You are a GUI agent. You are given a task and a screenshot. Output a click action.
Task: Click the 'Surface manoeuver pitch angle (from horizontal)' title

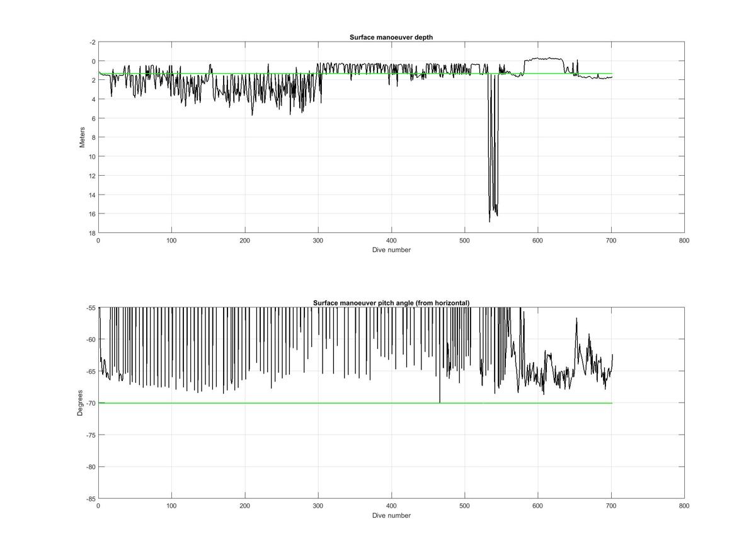391,303
